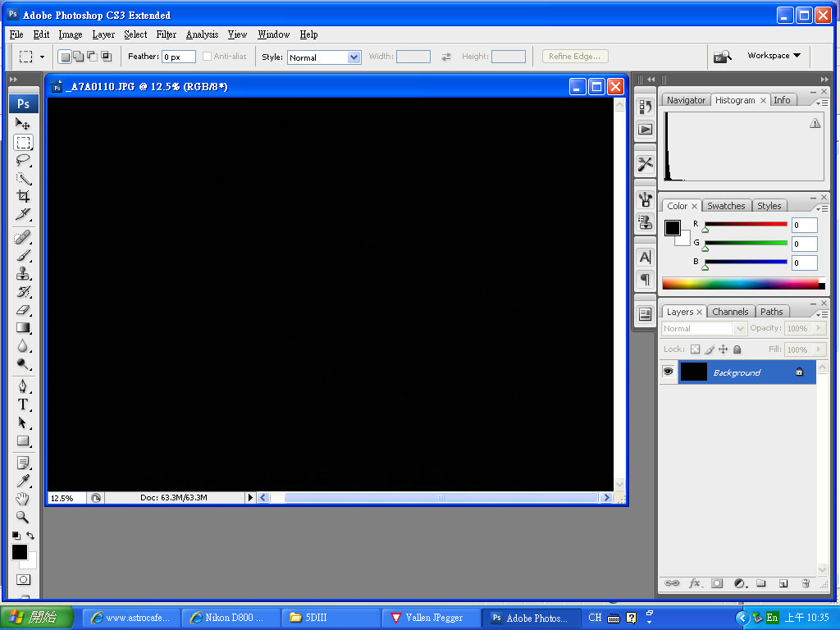Image resolution: width=840 pixels, height=630 pixels.
Task: Choose the Eyedropper tool
Action: pos(23,481)
